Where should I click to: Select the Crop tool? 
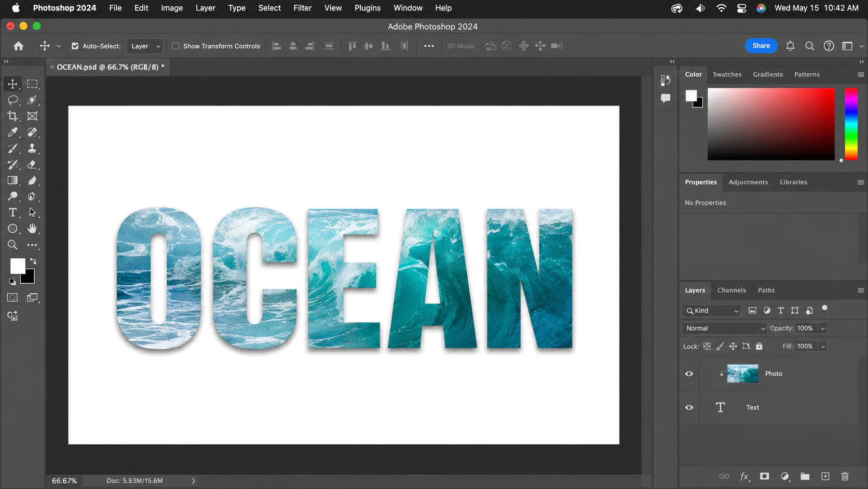click(x=12, y=116)
